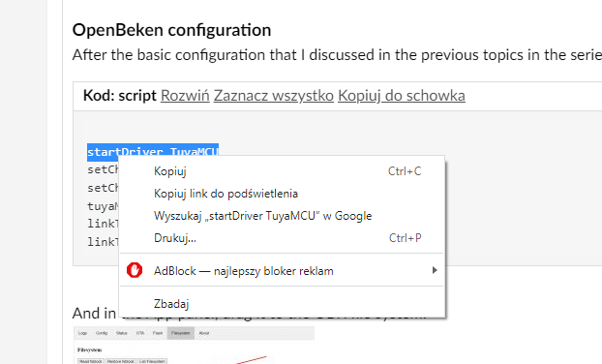Click Kopiuj do schowka link
Viewport: 602px width, 364px height.
pyautogui.click(x=402, y=96)
